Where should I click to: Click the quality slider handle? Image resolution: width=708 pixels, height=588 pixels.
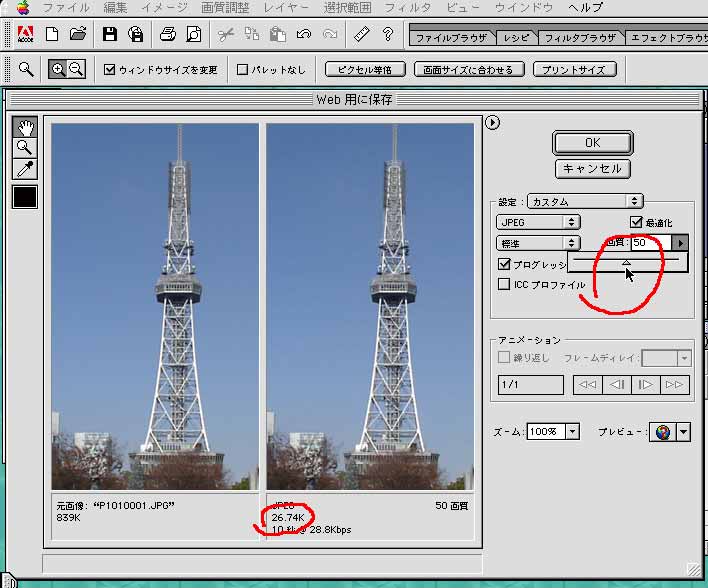pos(626,263)
